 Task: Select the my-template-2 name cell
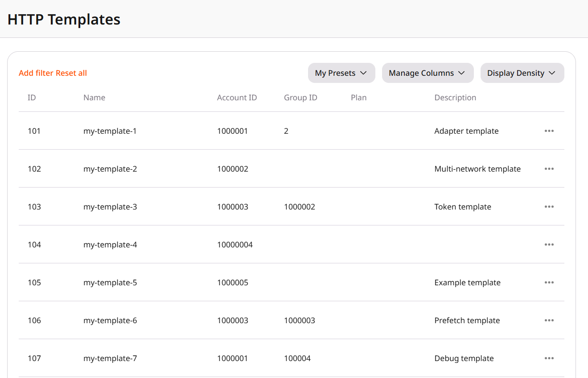[110, 169]
